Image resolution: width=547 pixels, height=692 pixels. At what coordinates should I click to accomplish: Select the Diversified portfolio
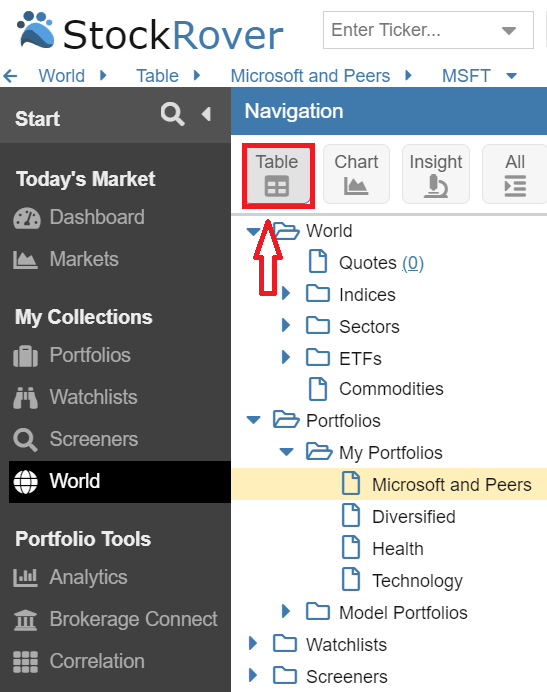pyautogui.click(x=414, y=517)
